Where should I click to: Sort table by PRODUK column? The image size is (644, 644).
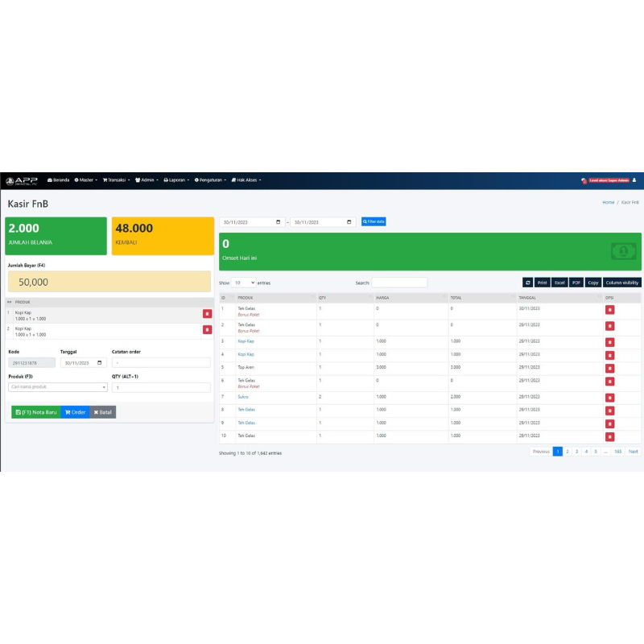tap(275, 298)
